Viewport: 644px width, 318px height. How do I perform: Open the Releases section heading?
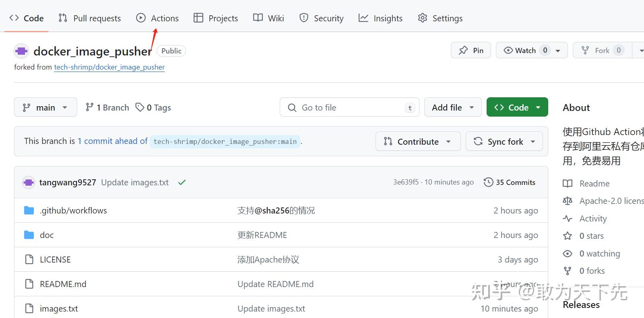pos(581,305)
